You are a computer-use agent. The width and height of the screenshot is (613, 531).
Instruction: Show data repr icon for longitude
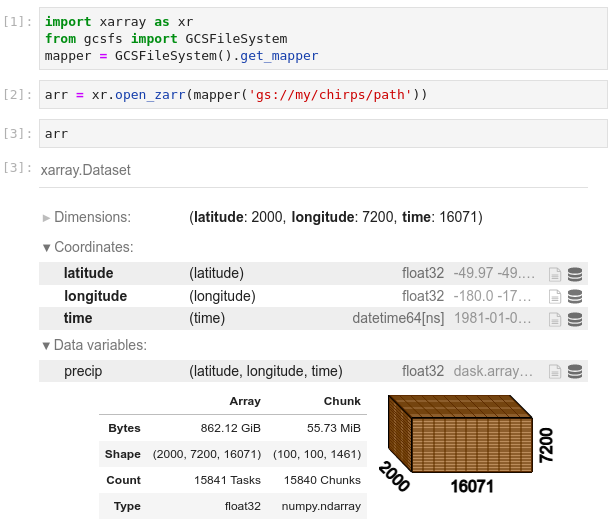(575, 296)
